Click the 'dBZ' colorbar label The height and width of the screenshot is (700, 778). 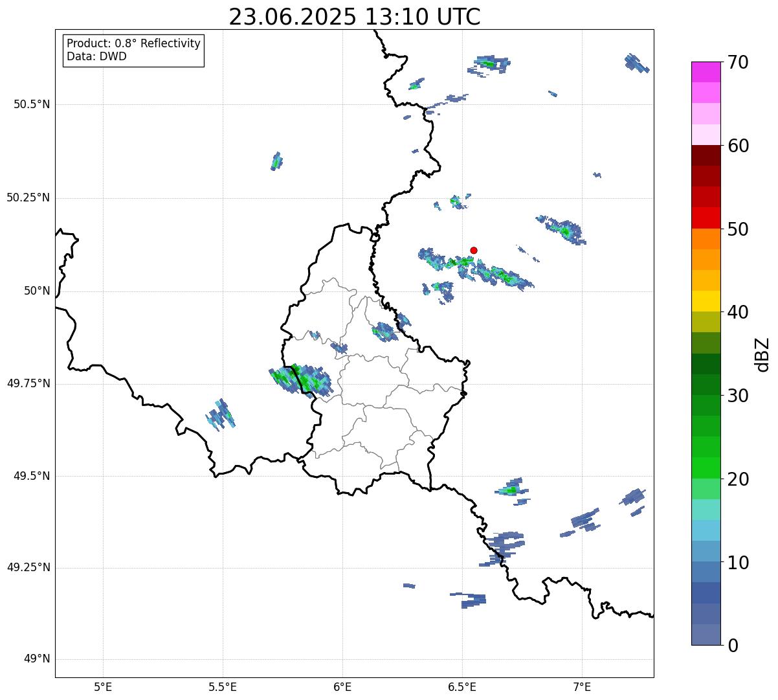pos(763,354)
